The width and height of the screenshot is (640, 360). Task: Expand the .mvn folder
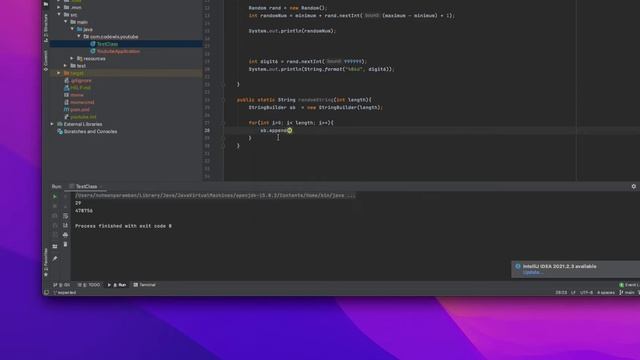(59, 7)
